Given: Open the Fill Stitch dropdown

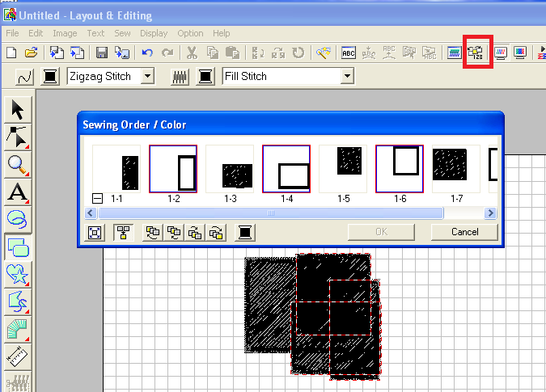Looking at the screenshot, I should [347, 77].
